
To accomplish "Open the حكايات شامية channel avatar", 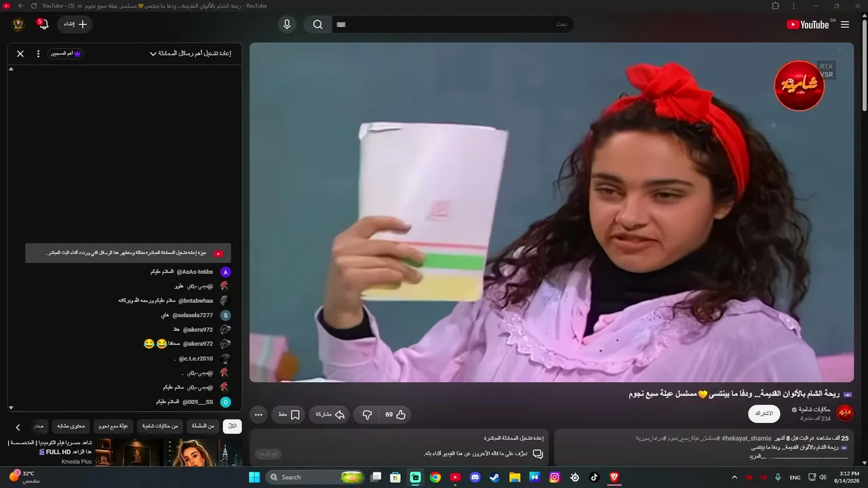I will tap(845, 413).
